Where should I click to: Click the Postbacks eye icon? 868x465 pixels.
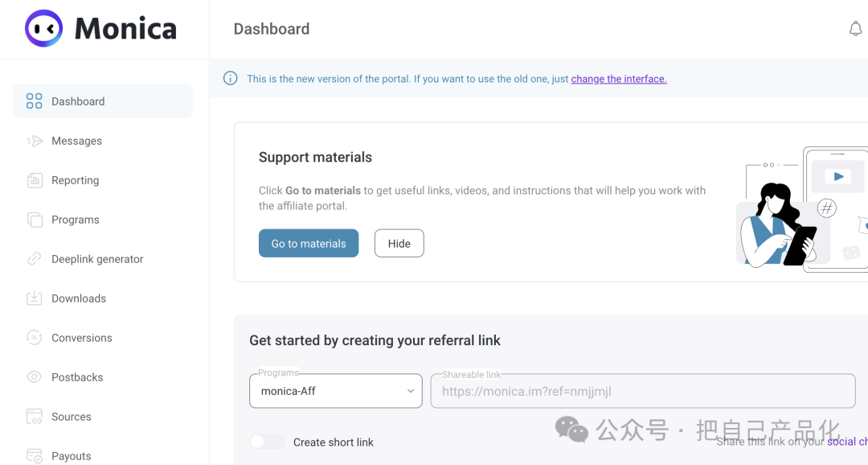coord(34,377)
